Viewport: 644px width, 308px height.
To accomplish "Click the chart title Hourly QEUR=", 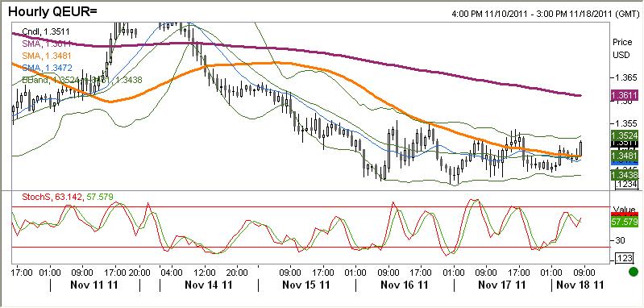I will [x=52, y=11].
